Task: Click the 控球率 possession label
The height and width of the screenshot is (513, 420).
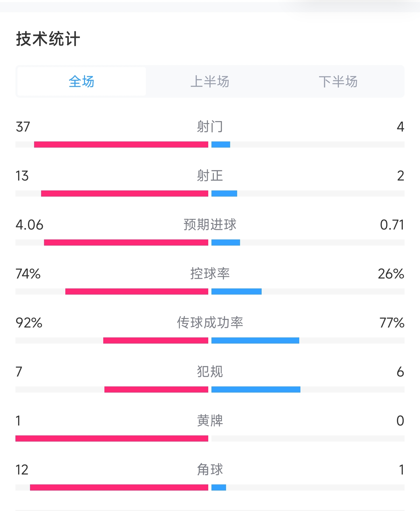Action: click(210, 274)
